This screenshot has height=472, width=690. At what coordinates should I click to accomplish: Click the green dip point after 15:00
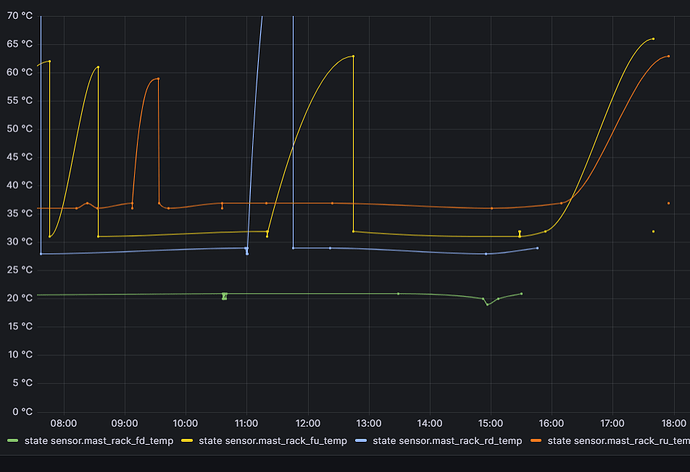click(488, 304)
